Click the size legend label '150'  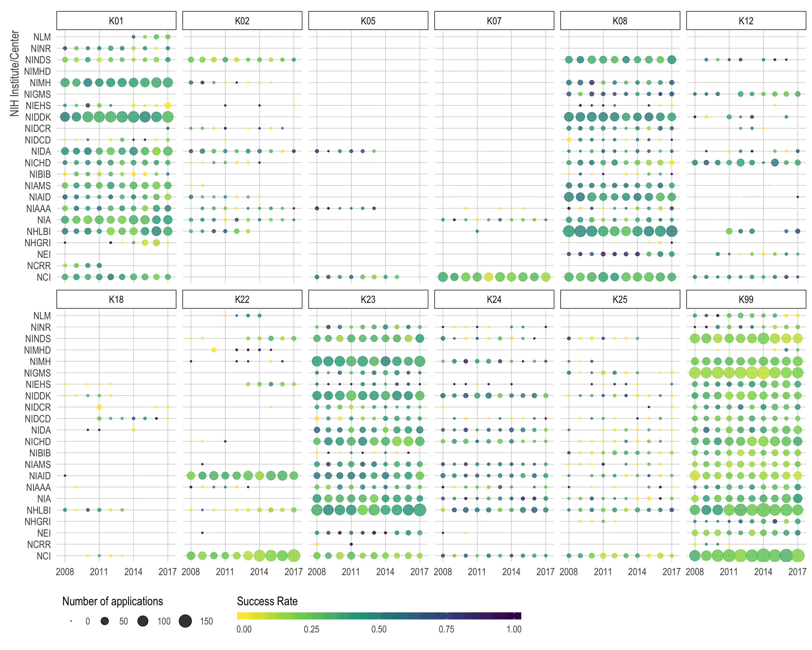coord(206,621)
